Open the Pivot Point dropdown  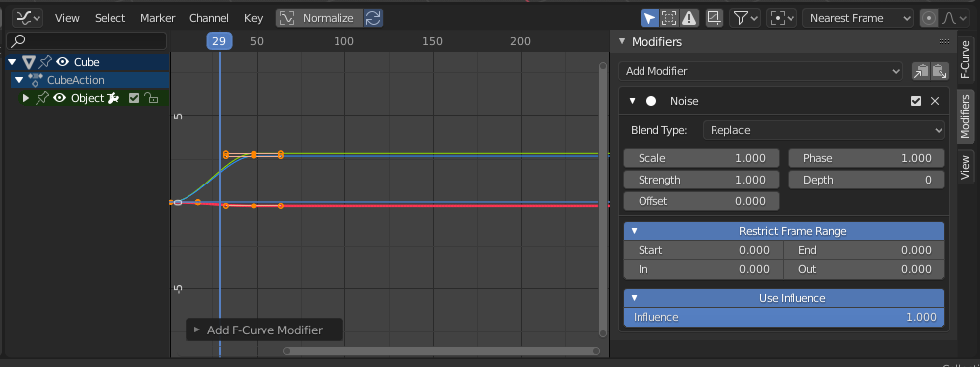[783, 18]
